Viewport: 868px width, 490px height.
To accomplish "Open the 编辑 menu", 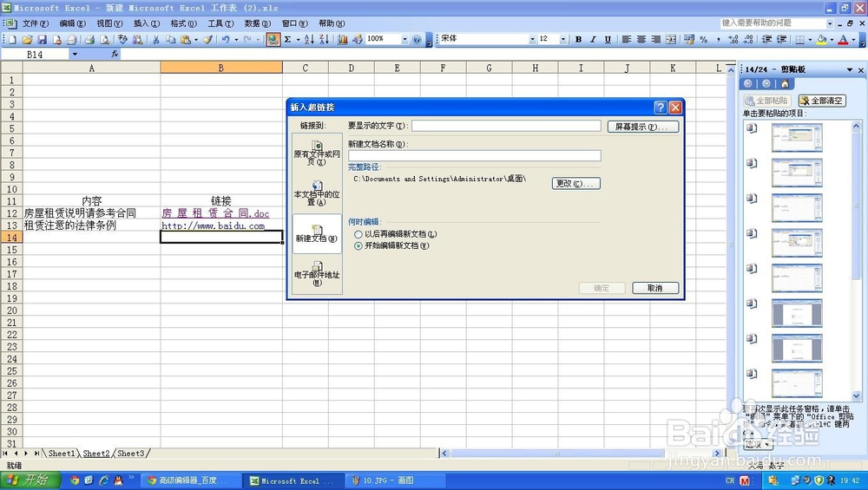I will click(73, 23).
